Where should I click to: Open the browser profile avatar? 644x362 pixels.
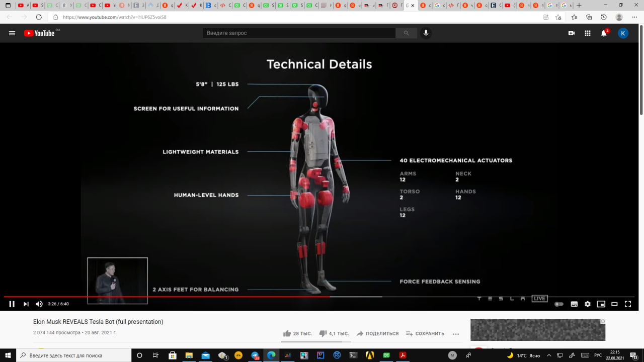619,17
